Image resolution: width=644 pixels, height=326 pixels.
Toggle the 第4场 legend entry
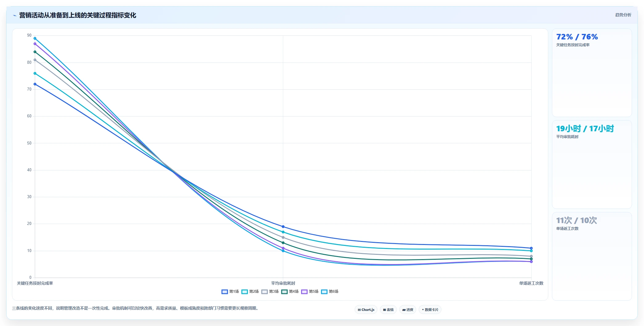[x=290, y=291]
